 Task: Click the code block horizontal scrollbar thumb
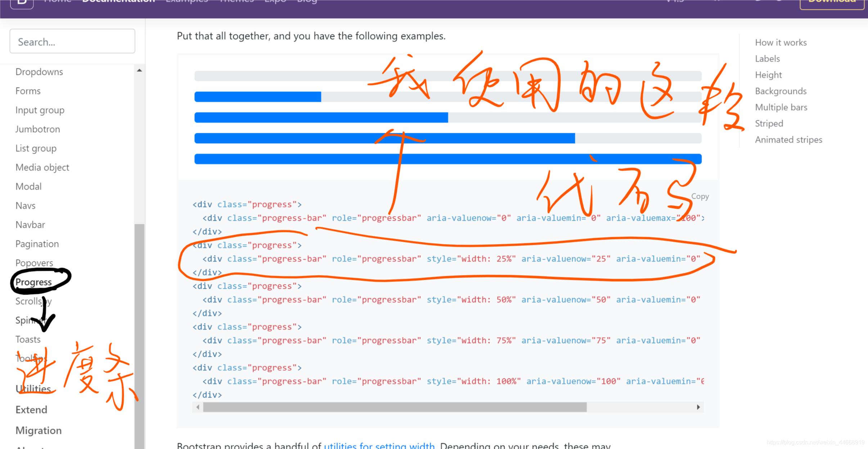(395, 407)
